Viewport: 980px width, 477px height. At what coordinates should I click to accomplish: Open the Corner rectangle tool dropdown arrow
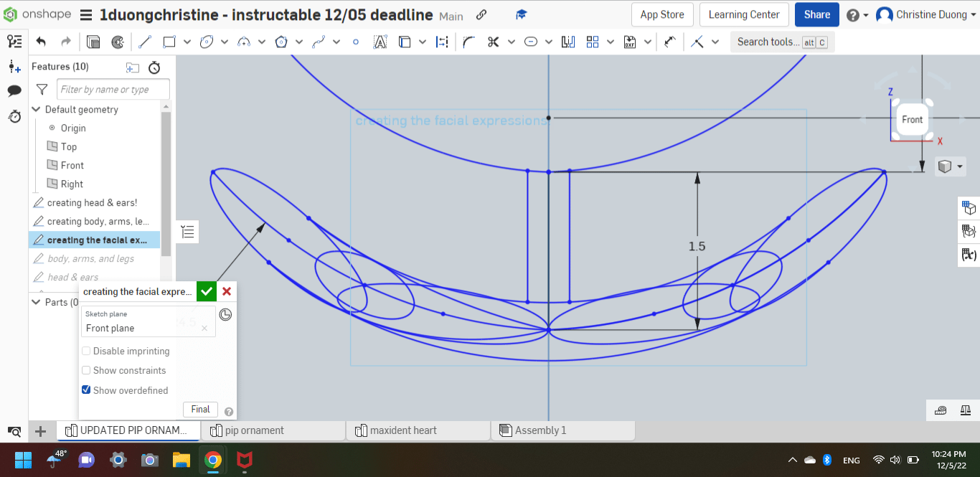coord(187,42)
